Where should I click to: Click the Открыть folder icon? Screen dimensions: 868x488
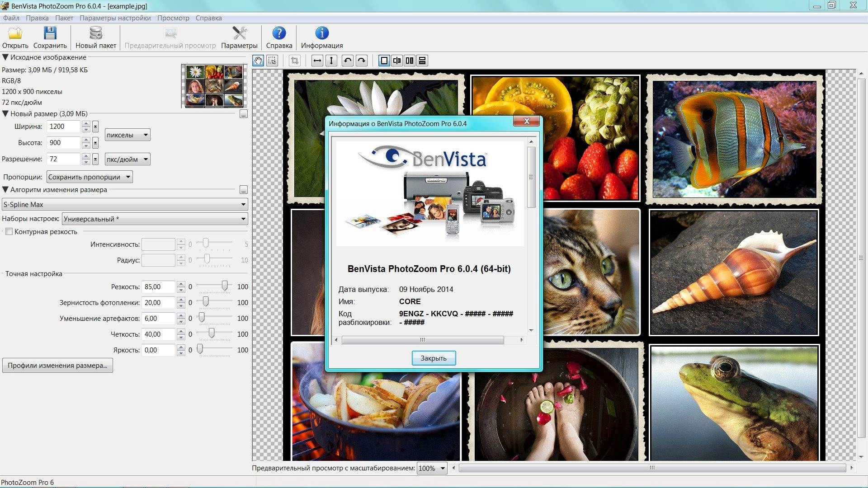(x=15, y=33)
